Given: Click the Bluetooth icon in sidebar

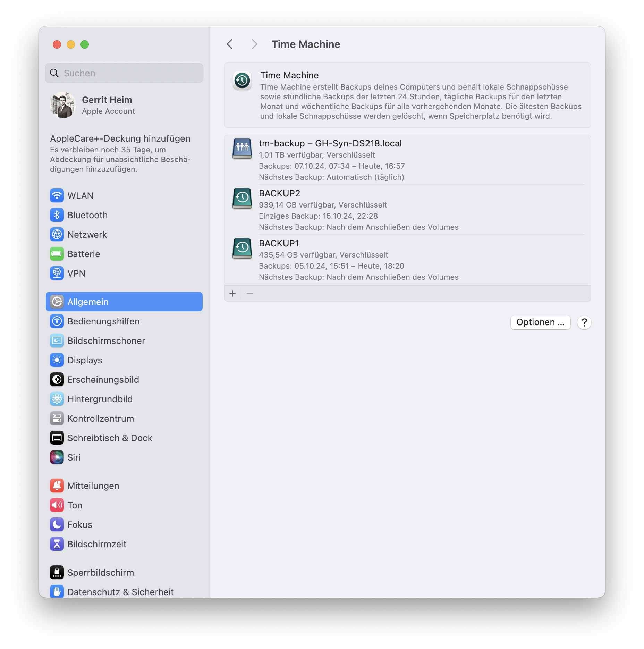Looking at the screenshot, I should [x=57, y=215].
